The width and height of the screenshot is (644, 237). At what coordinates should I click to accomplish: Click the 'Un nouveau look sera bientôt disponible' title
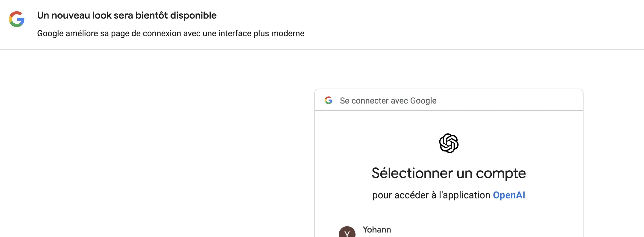(x=127, y=15)
